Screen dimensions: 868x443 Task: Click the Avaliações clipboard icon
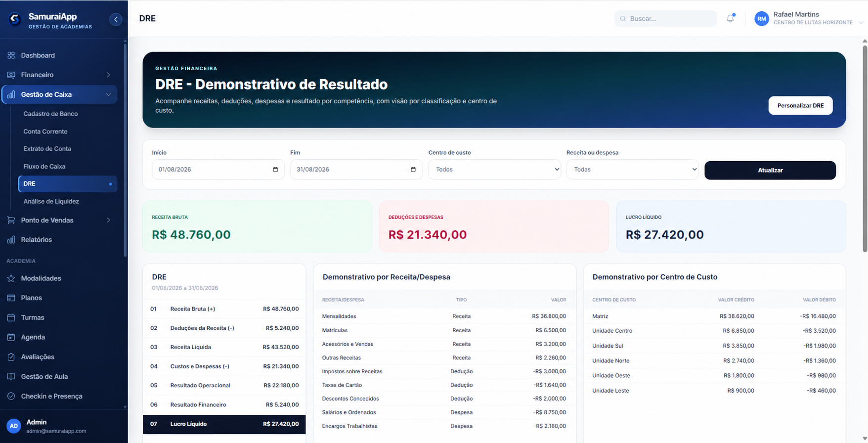11,357
